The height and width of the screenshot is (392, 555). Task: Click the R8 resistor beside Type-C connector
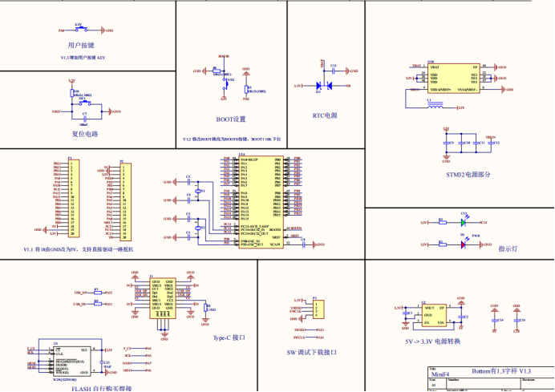(x=205, y=308)
